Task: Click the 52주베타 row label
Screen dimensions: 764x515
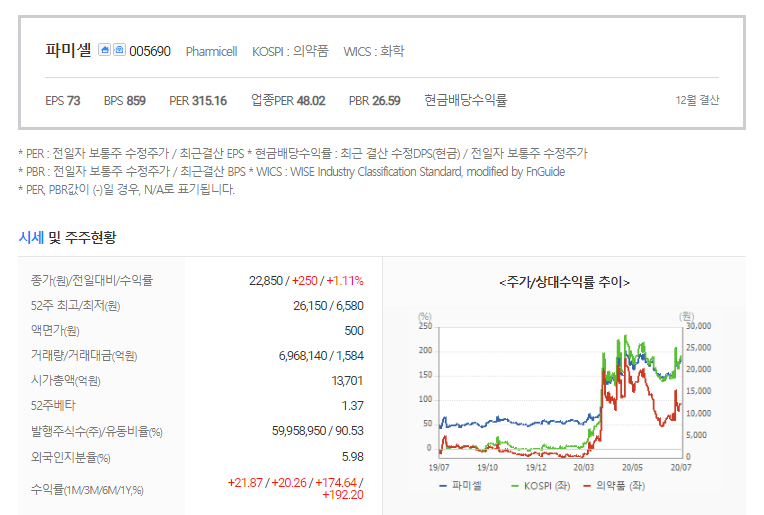Action: [53, 405]
